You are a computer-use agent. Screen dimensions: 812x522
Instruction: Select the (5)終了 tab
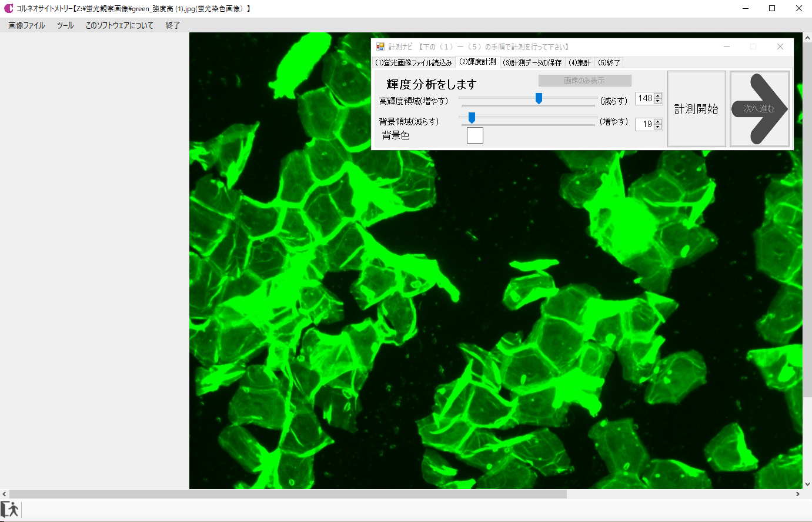click(x=609, y=62)
